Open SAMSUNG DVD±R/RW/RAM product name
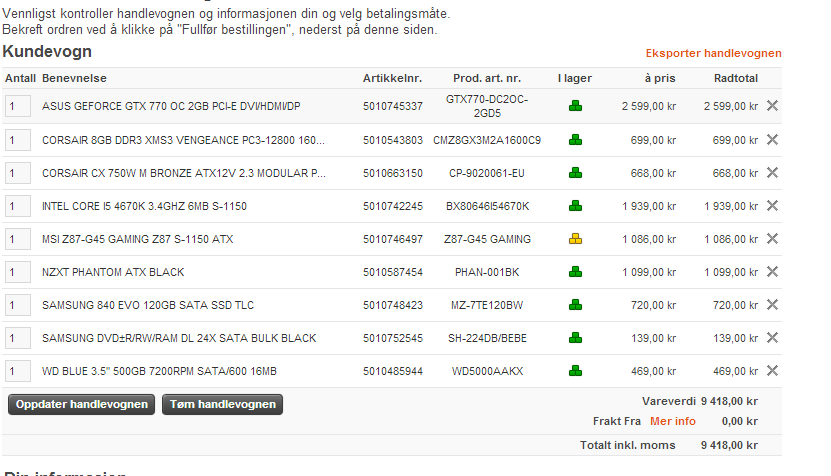This screenshot has width=831, height=476. pyautogui.click(x=179, y=338)
